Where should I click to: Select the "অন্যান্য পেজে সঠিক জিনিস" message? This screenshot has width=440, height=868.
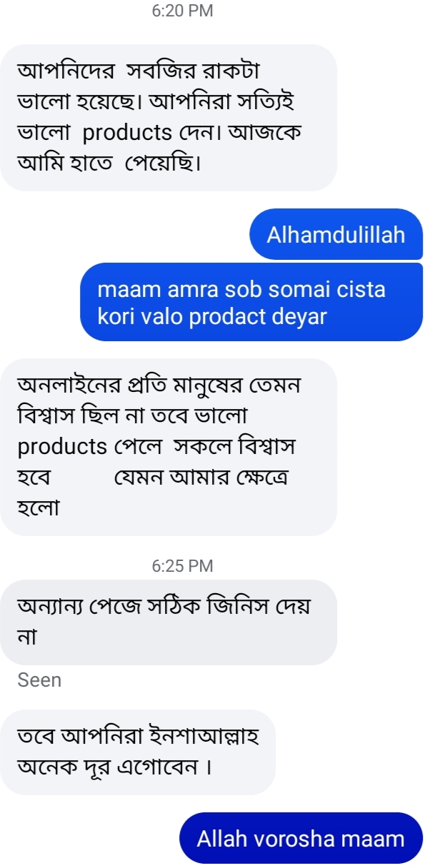point(168,622)
